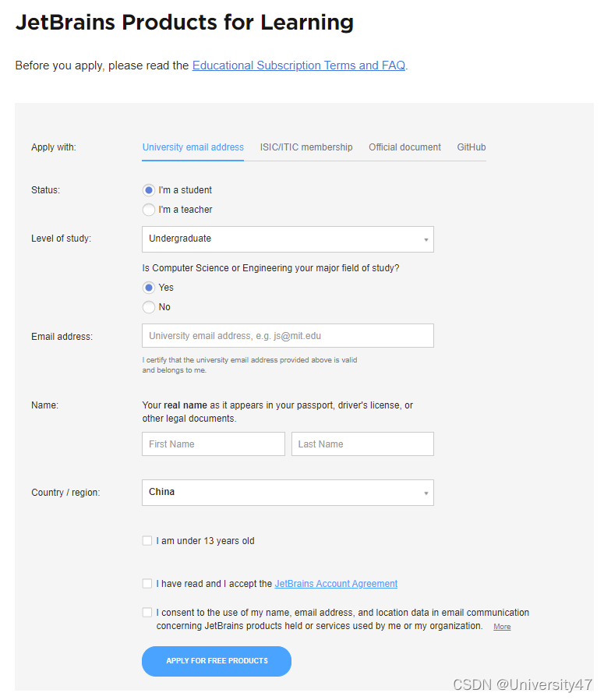Click the "Status:" label
The image size is (604, 700).
coord(45,190)
